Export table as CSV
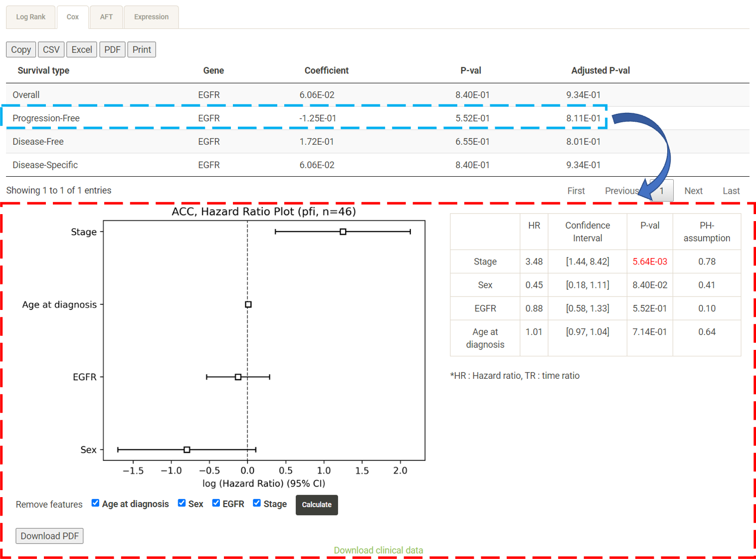Viewport: 756px width, 559px height. (x=51, y=49)
